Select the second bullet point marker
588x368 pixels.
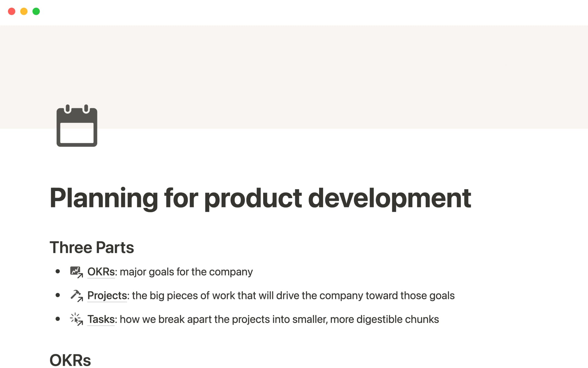58,295
